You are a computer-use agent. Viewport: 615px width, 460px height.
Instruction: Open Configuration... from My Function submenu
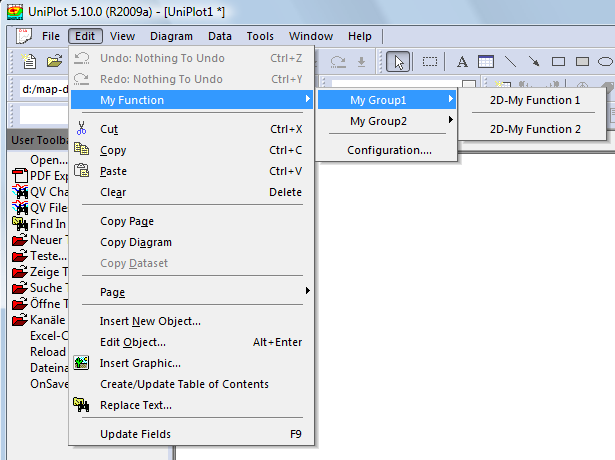click(x=389, y=150)
